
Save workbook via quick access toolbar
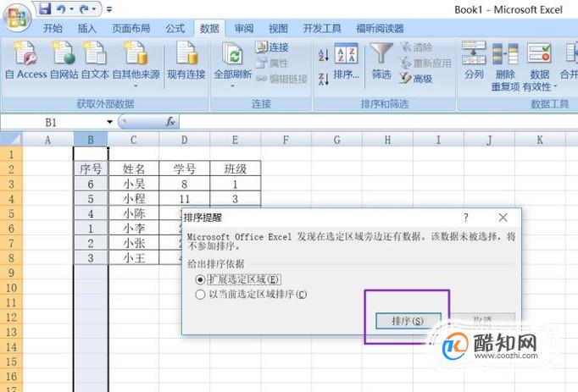45,8
